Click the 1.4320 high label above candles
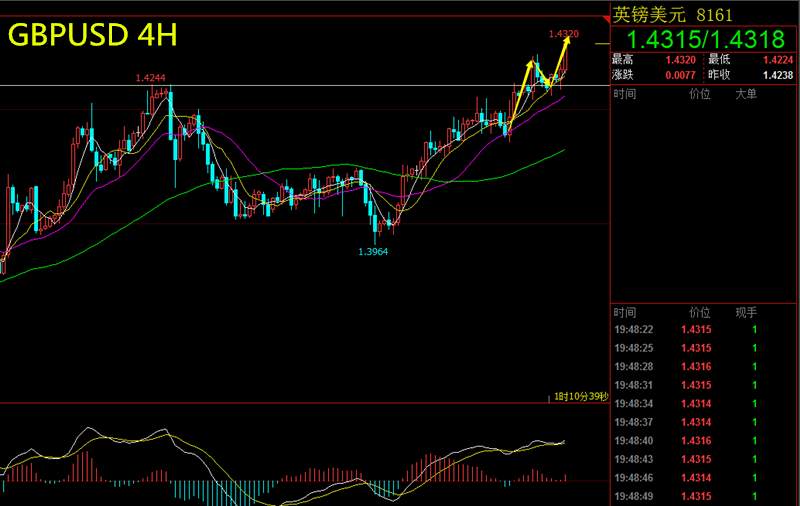The height and width of the screenshot is (506, 800). [564, 34]
